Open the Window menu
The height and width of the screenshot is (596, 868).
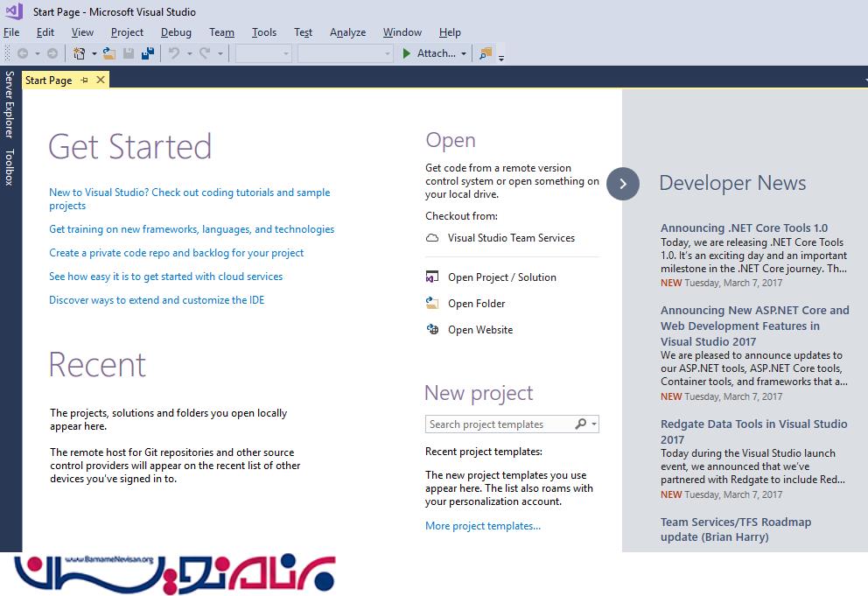(402, 32)
